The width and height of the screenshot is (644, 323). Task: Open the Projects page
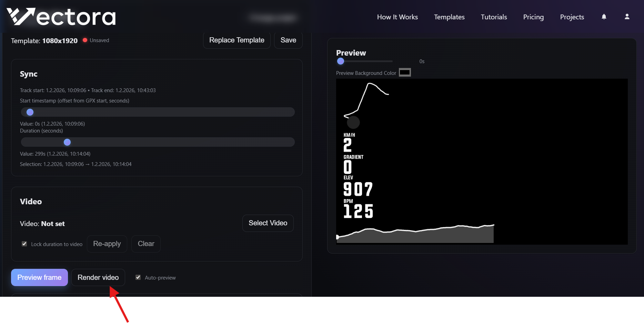pyautogui.click(x=572, y=17)
